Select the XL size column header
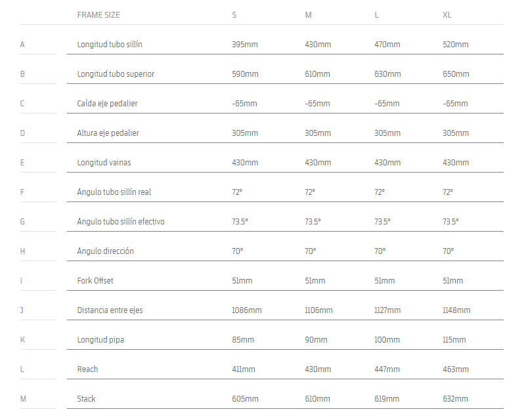Image resolution: width=522 pixels, height=420 pixels. 447,14
